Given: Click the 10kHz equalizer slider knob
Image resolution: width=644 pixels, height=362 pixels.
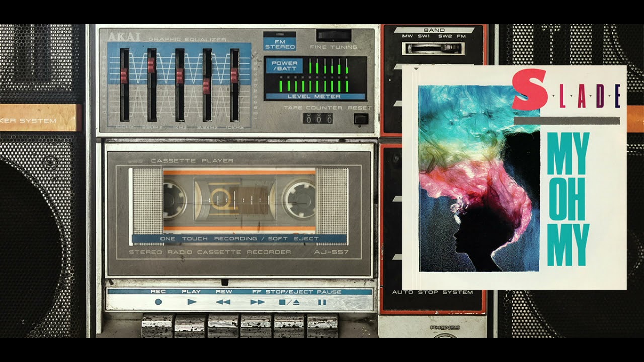Looking at the screenshot, I should coord(234,75).
